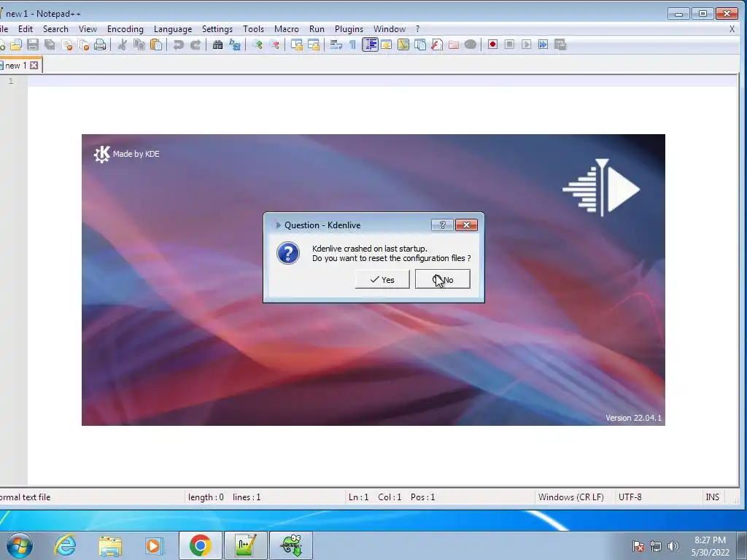
Task: Open the Macro menu
Action: [286, 29]
